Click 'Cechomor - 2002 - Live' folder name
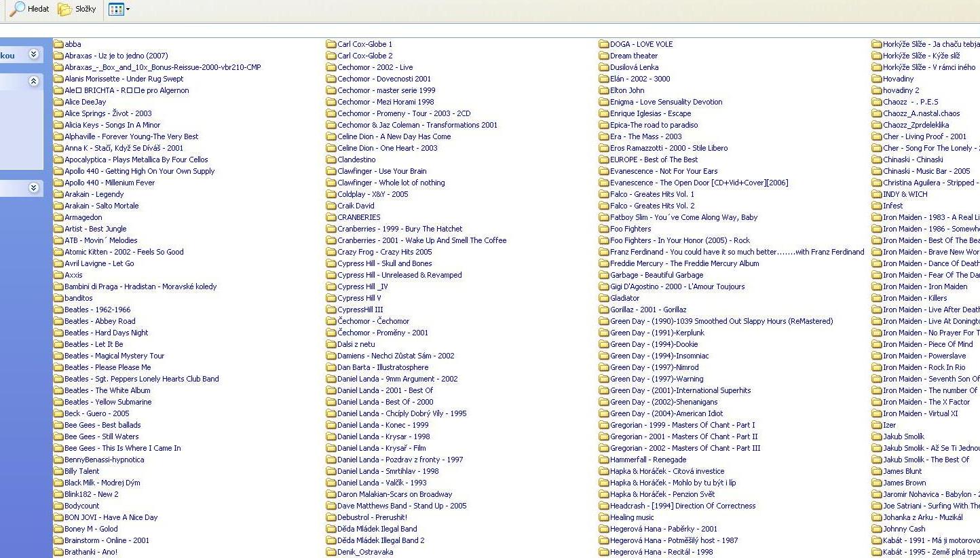Viewport: 980px width, 558px height. pos(375,67)
